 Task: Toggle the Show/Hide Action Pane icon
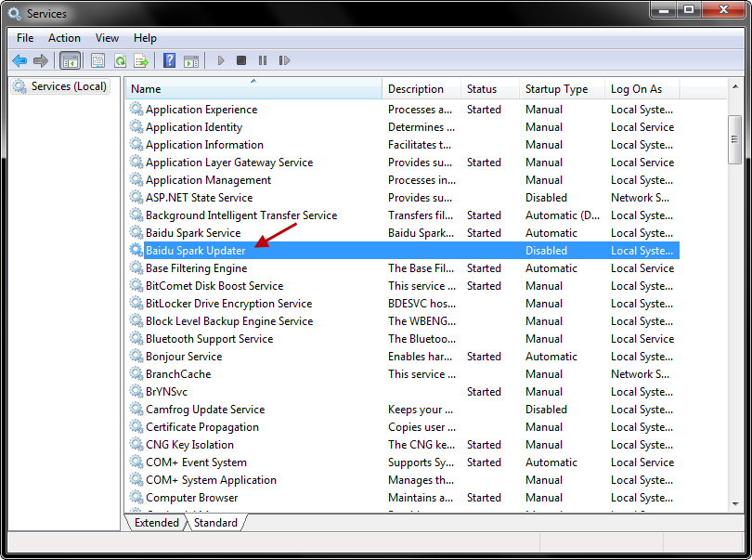(x=191, y=60)
